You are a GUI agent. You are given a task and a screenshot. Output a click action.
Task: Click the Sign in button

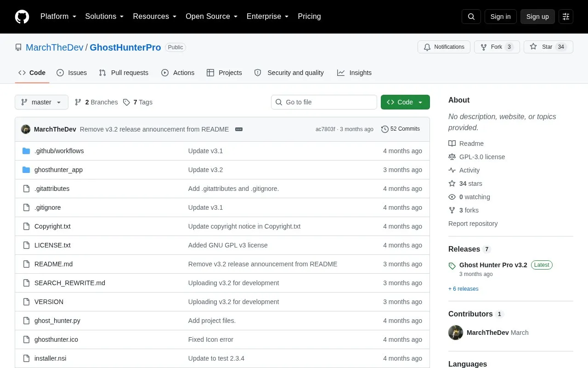(500, 17)
